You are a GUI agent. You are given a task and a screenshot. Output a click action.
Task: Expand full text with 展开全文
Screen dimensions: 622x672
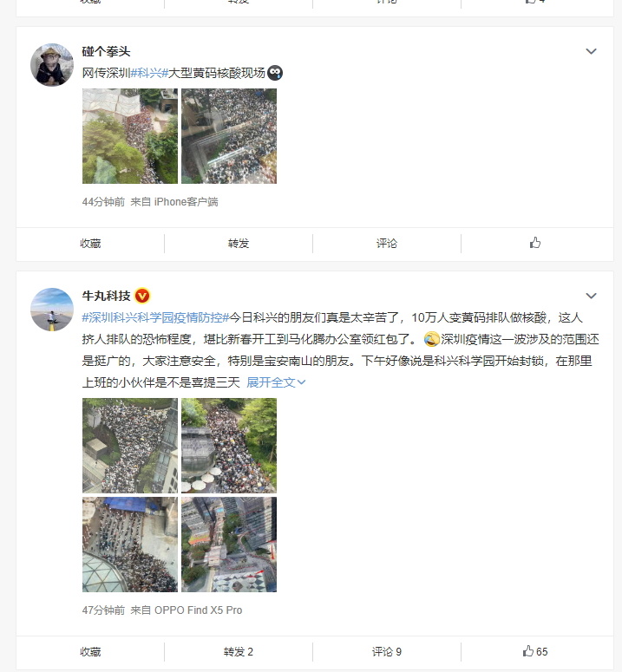pos(276,382)
